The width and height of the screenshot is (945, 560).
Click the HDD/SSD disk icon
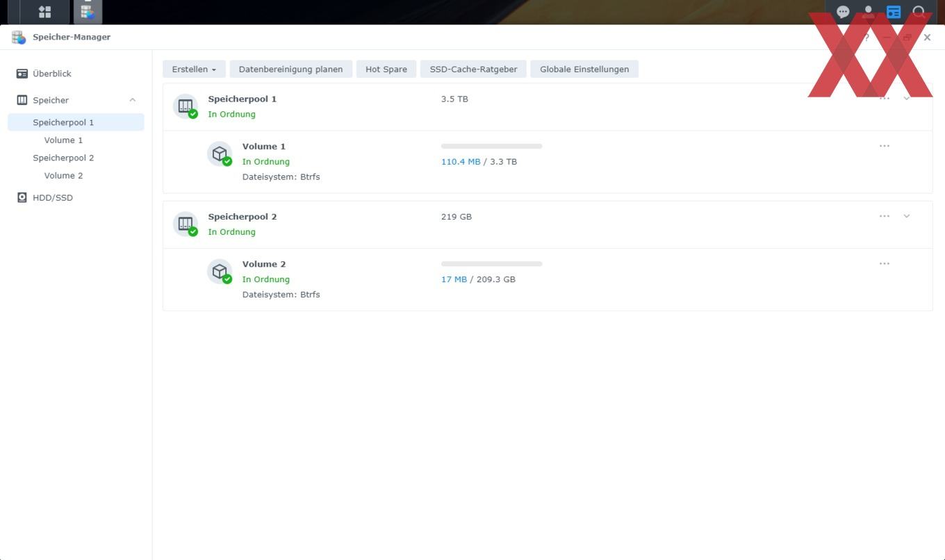click(x=22, y=197)
